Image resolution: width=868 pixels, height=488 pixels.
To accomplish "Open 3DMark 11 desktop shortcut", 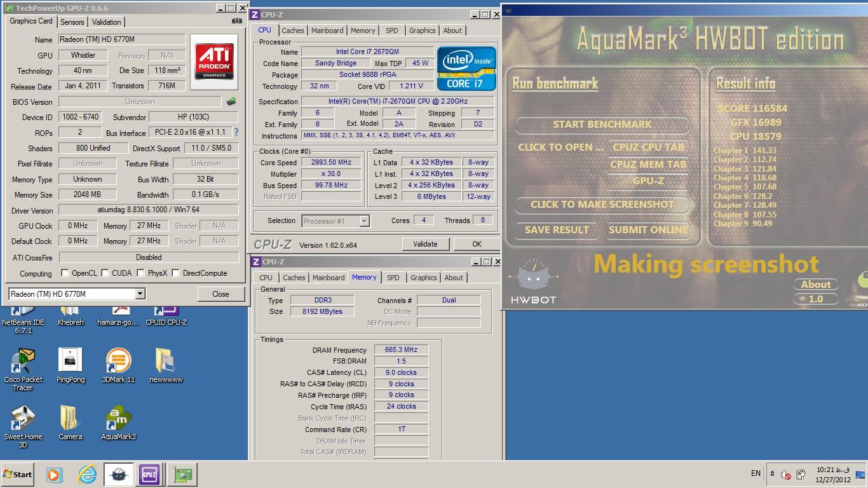I will tap(118, 366).
